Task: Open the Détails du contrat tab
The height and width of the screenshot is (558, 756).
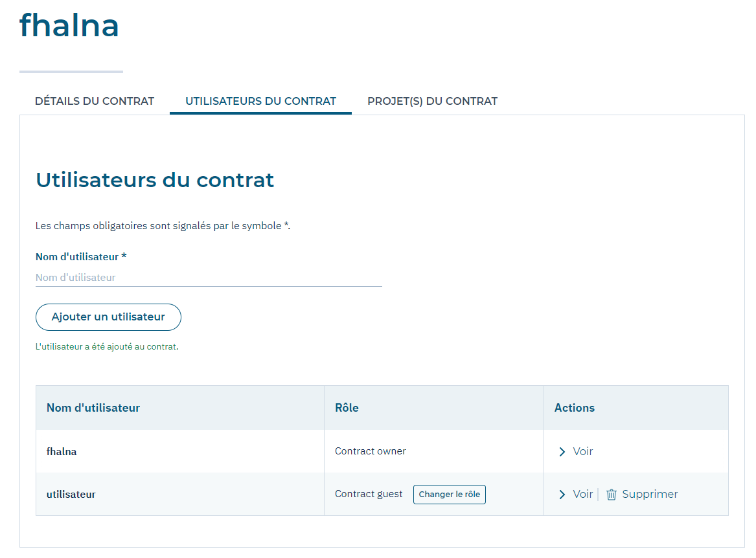Action: pos(95,101)
